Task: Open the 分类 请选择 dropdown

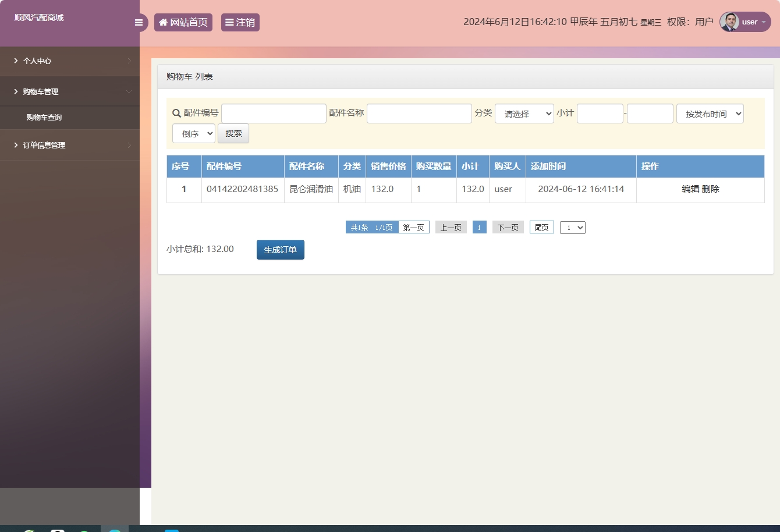Action: (x=523, y=113)
